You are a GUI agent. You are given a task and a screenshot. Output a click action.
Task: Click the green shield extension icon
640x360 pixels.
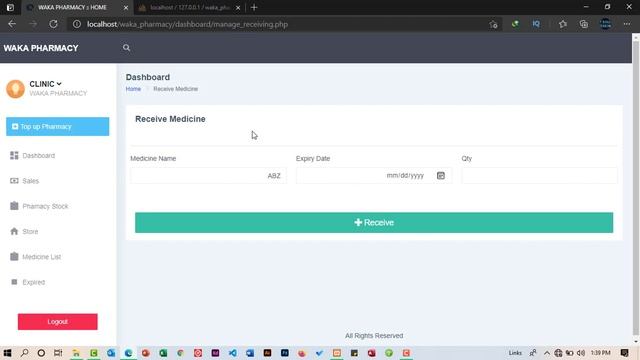click(515, 24)
